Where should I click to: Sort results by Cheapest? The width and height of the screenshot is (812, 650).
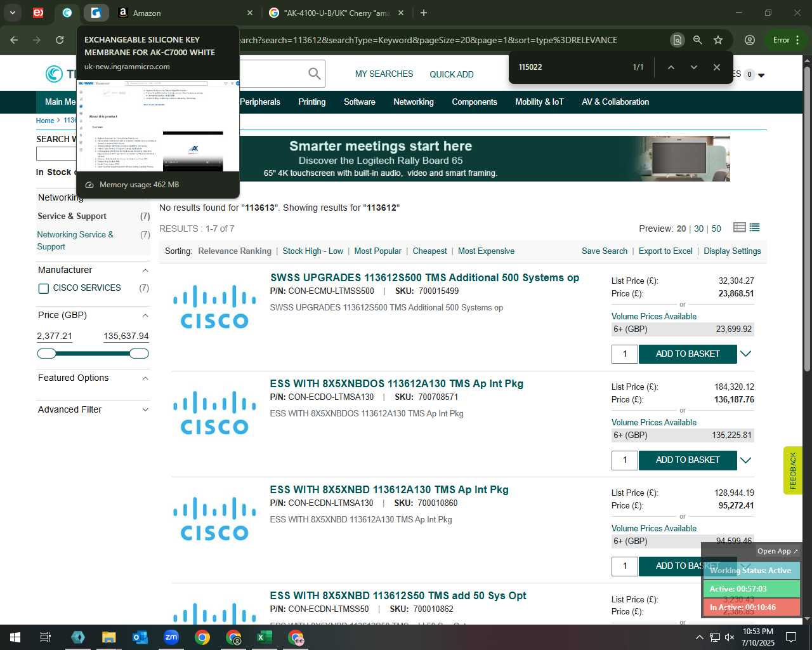point(429,251)
